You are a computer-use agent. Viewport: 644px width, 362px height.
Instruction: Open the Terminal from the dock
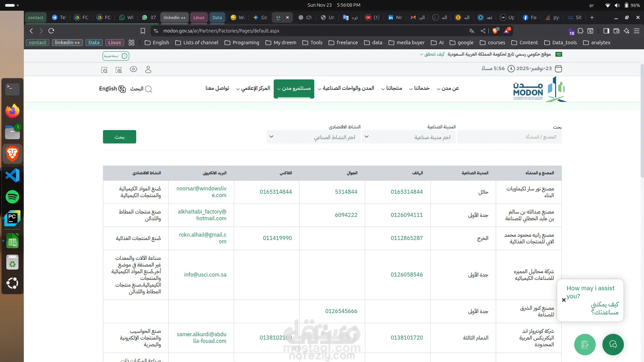pyautogui.click(x=12, y=89)
